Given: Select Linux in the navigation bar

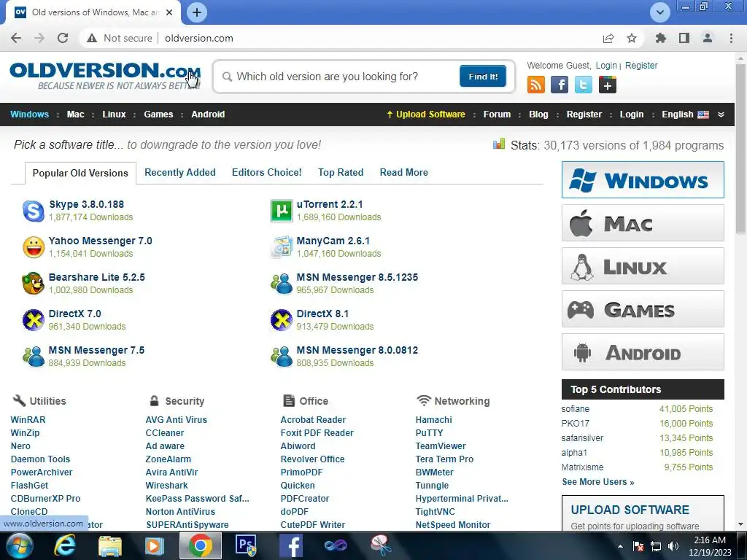Looking at the screenshot, I should pyautogui.click(x=114, y=114).
